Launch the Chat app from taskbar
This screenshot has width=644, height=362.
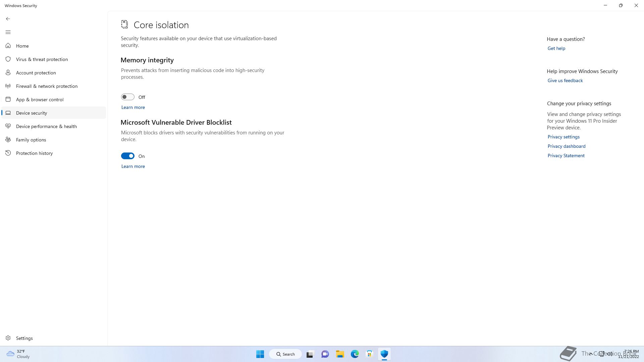(325, 354)
